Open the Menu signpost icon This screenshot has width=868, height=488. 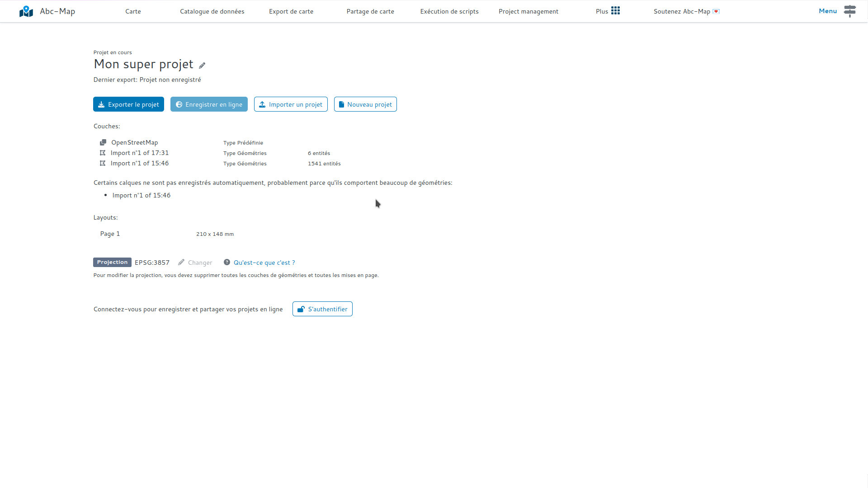pyautogui.click(x=849, y=11)
